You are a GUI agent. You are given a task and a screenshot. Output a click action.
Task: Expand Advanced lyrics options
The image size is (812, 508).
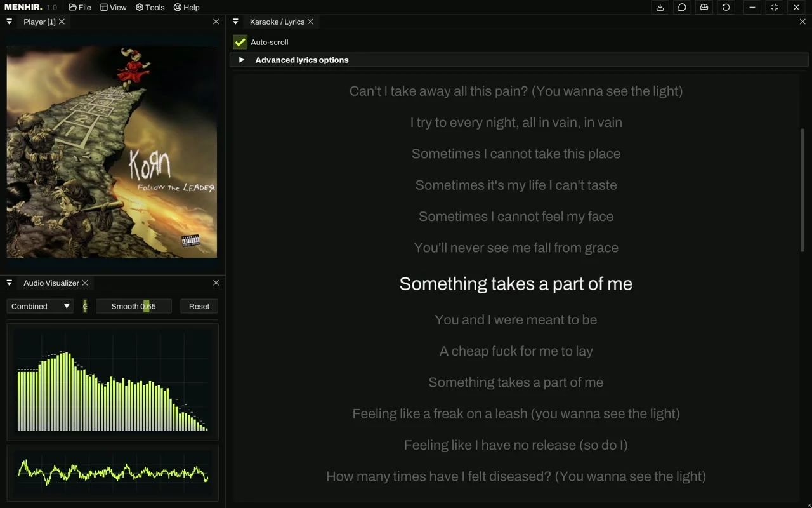[x=519, y=60]
